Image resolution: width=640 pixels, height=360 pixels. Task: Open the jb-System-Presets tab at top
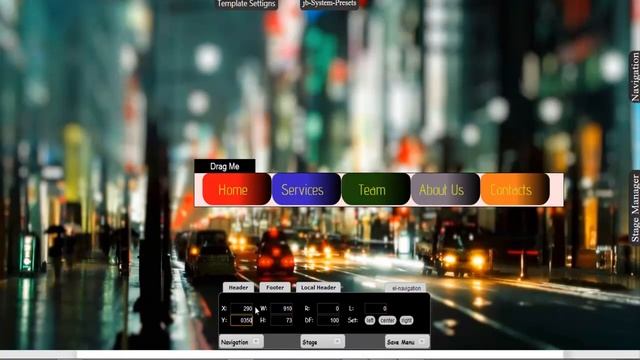coord(329,4)
